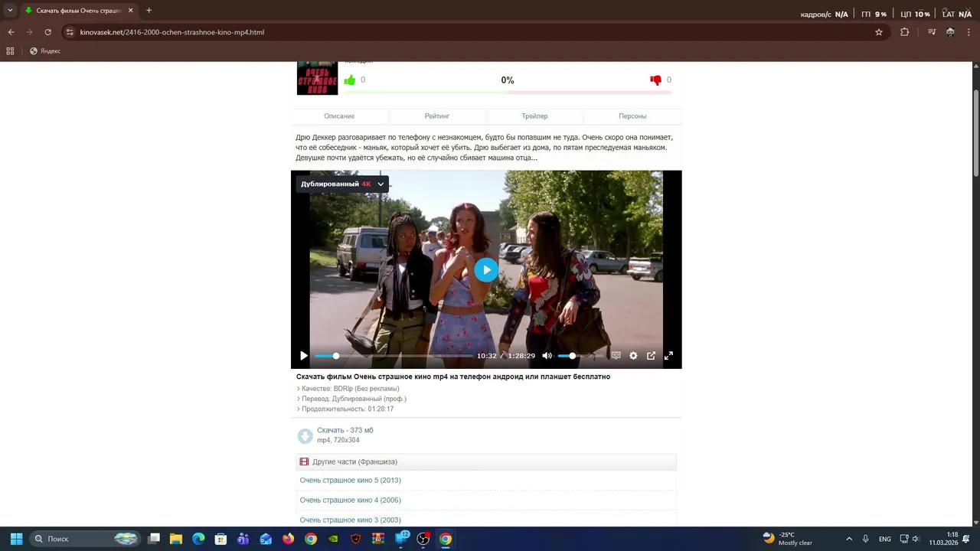Seek on the video progress bar
Screen dimensions: 980x551
394,356
